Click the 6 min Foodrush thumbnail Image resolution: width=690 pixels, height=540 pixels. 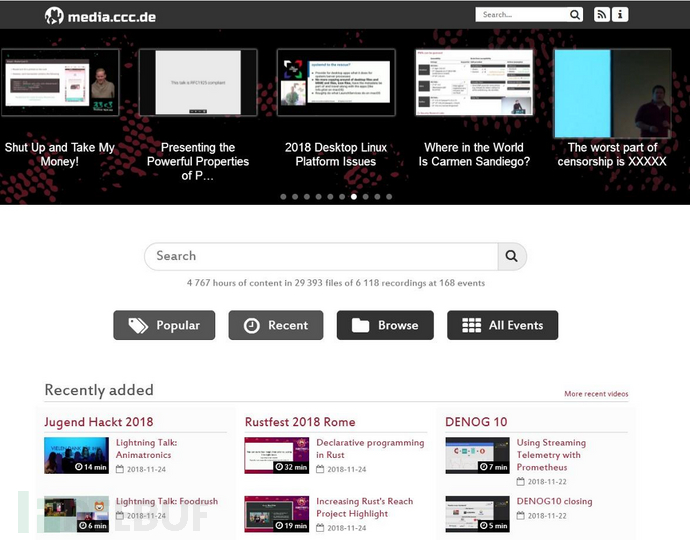point(77,514)
